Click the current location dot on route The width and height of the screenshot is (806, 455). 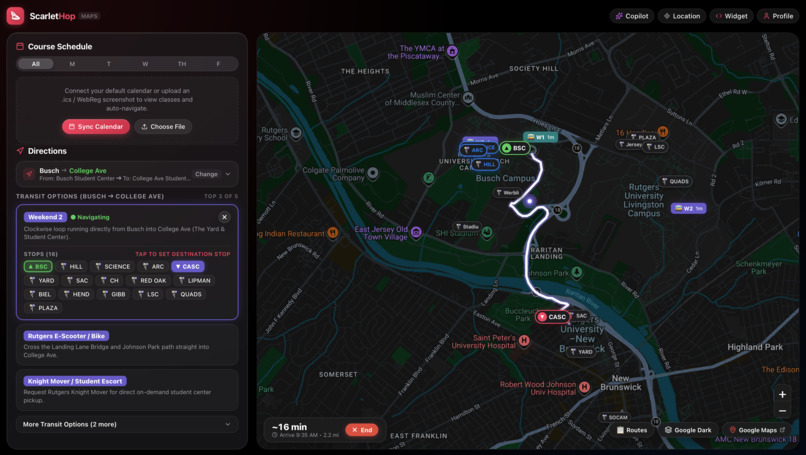click(x=529, y=201)
